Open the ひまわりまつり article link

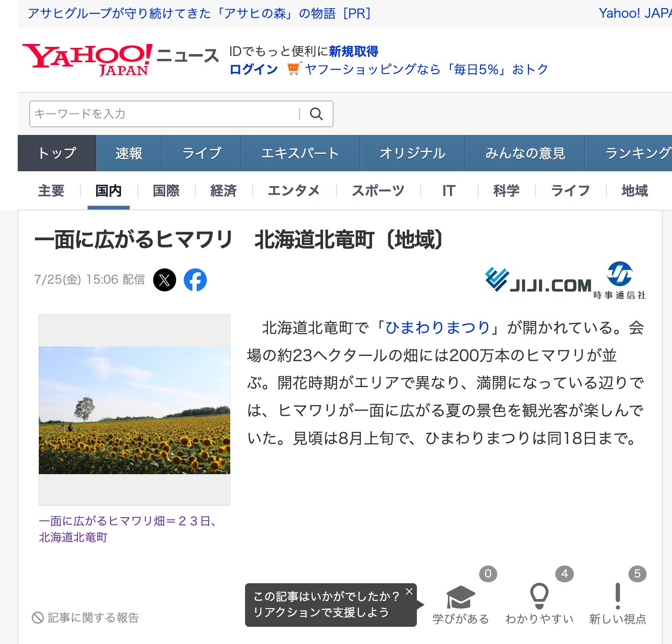click(x=437, y=328)
